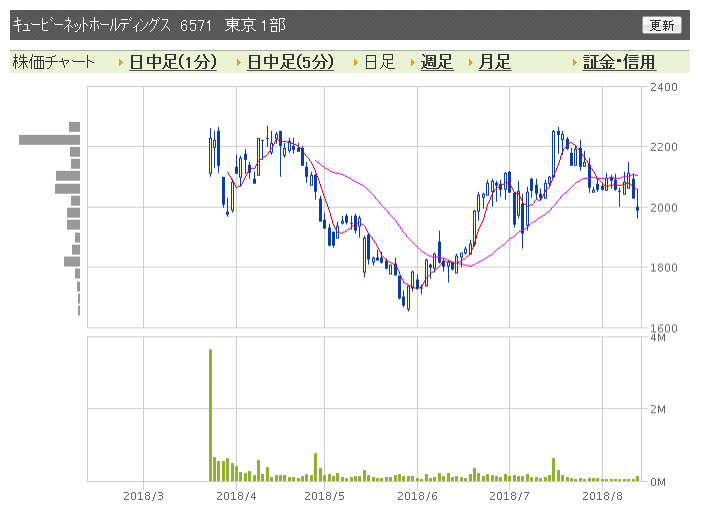Click the tallest green volume bar
Screen dimensions: 702x526
(x=210, y=415)
